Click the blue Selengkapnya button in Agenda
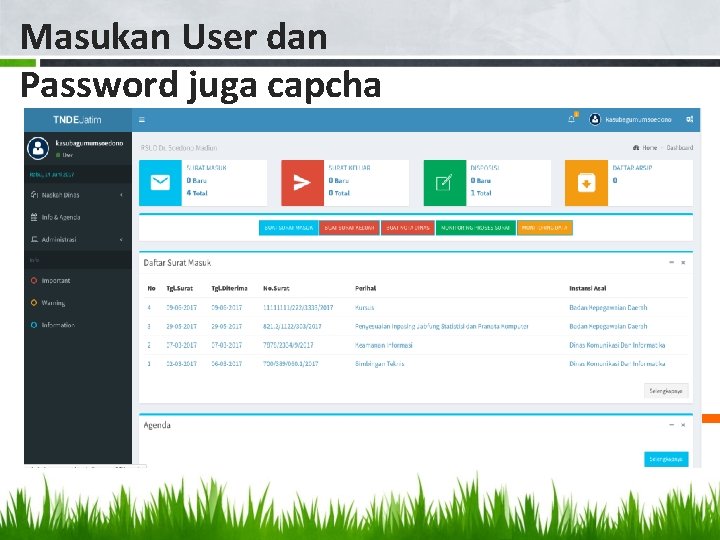Viewport: 720px width, 540px height. (666, 459)
